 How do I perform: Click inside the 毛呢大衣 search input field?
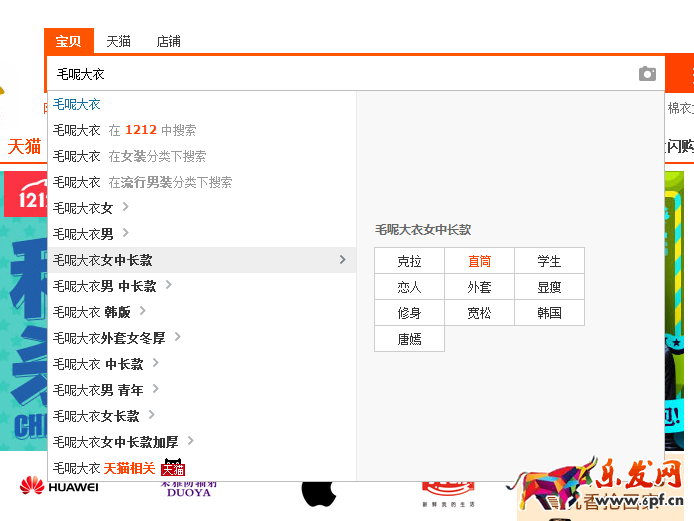(340, 74)
